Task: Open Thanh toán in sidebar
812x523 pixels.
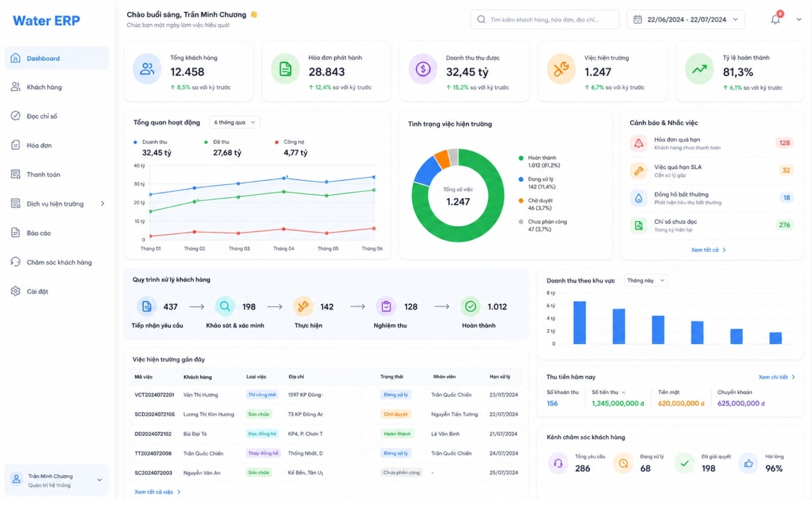Action: 57,175
